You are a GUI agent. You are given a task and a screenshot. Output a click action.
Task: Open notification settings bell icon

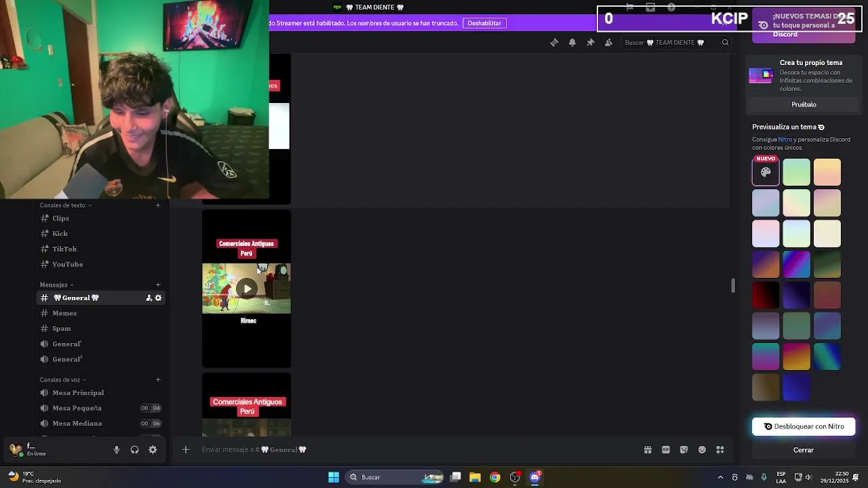tap(572, 43)
